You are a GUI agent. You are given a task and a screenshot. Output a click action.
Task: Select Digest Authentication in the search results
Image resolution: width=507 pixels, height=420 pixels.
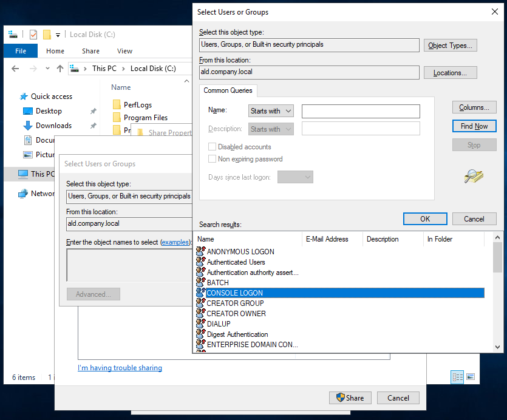237,334
